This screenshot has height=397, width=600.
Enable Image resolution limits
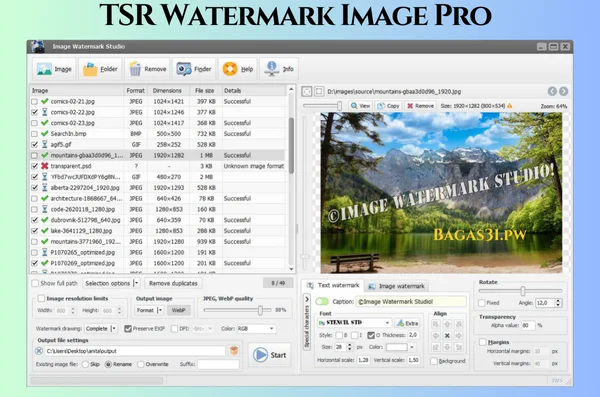point(41,298)
